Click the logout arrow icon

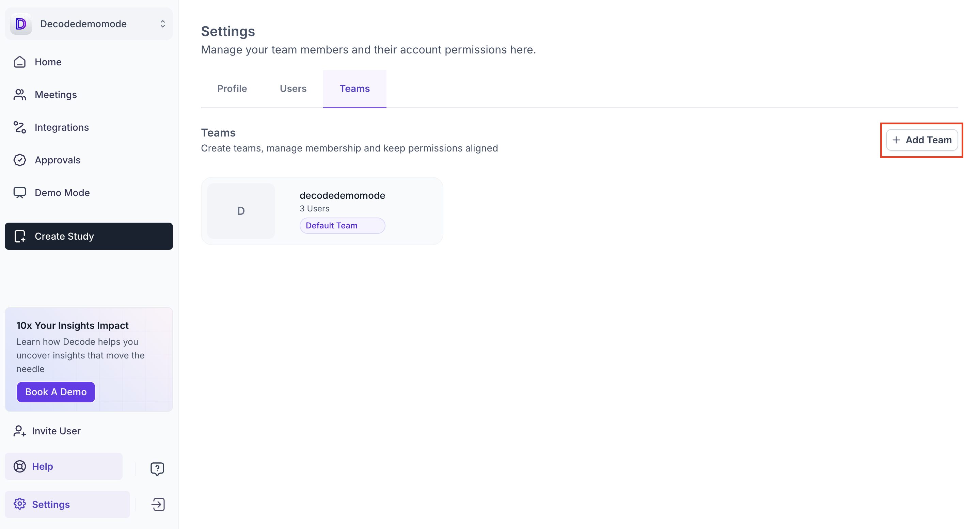point(158,505)
